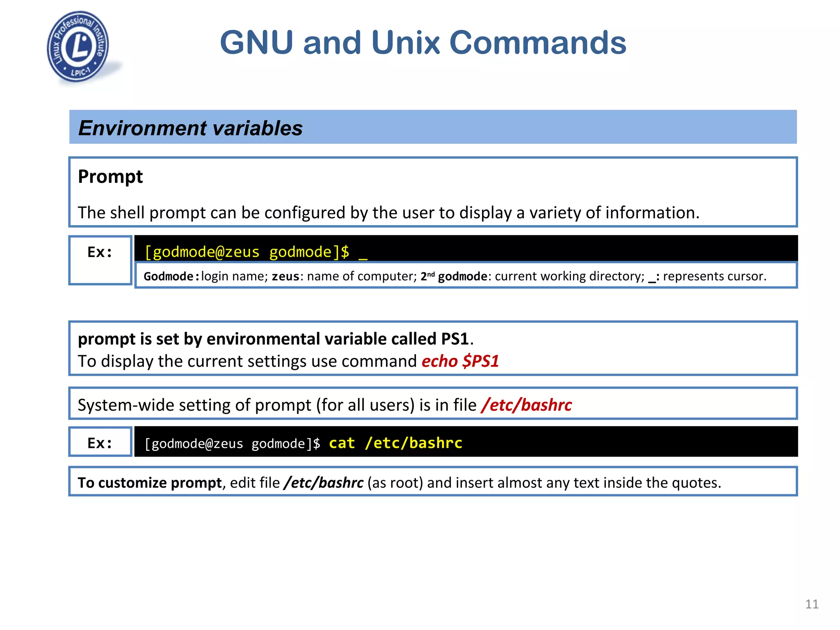
Task: Click the slide page number 11
Action: (812, 604)
